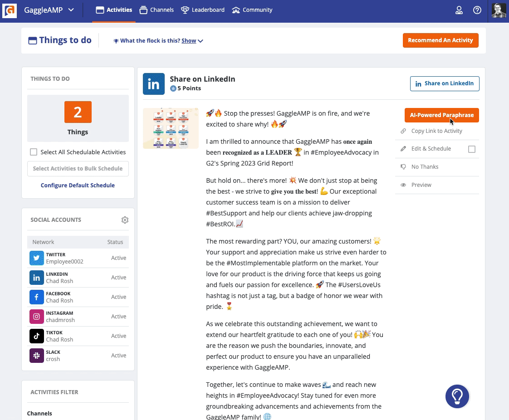Open the members icon in top bar
509x420 pixels.
[459, 10]
